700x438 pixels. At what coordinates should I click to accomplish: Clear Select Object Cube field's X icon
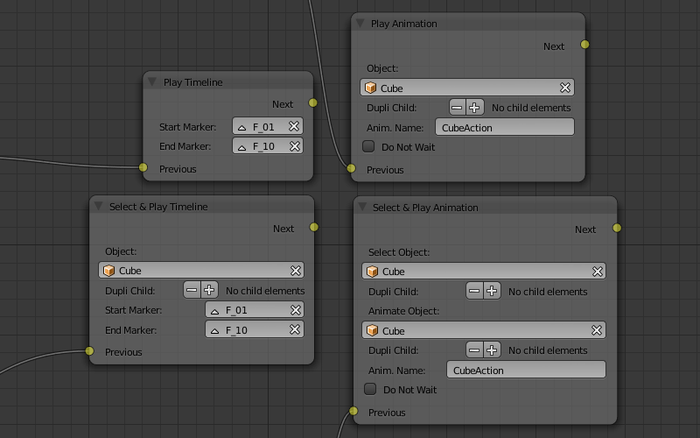(597, 271)
